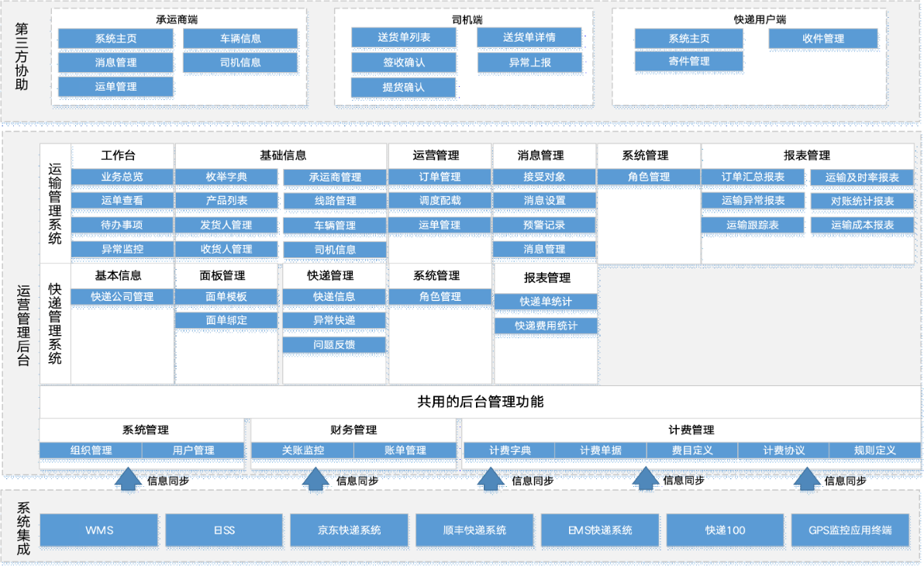Screen dimensions: 924x566
Task: Click the 送货单详情 box
Action: (529, 37)
